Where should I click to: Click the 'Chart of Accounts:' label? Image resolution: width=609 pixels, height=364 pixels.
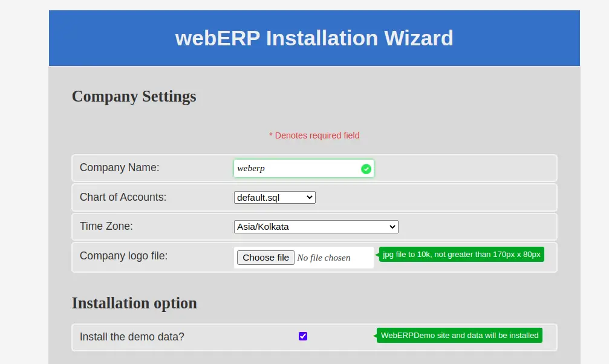click(x=123, y=197)
